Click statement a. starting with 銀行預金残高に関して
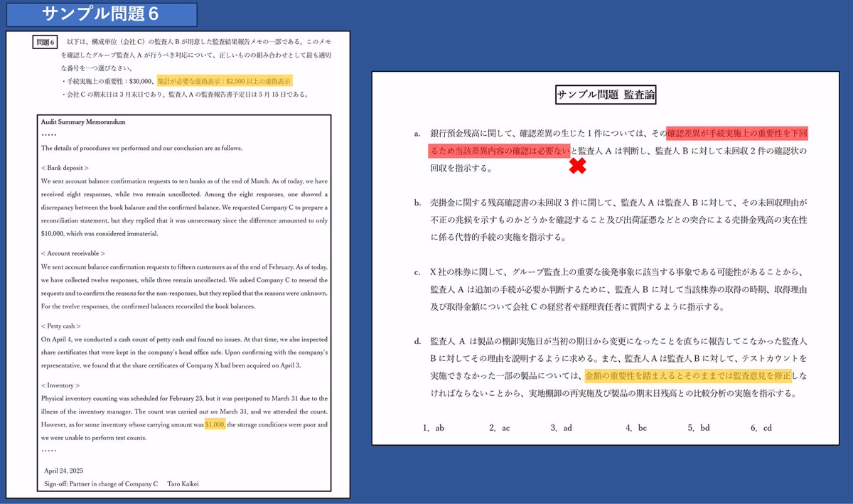Image resolution: width=853 pixels, height=504 pixels. 611,151
